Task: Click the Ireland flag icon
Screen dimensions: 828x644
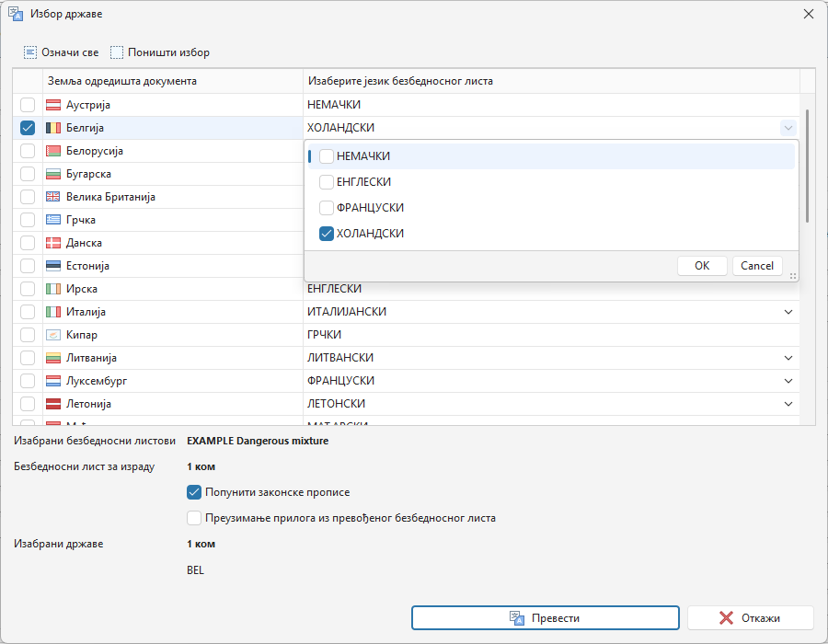Action: [53, 289]
